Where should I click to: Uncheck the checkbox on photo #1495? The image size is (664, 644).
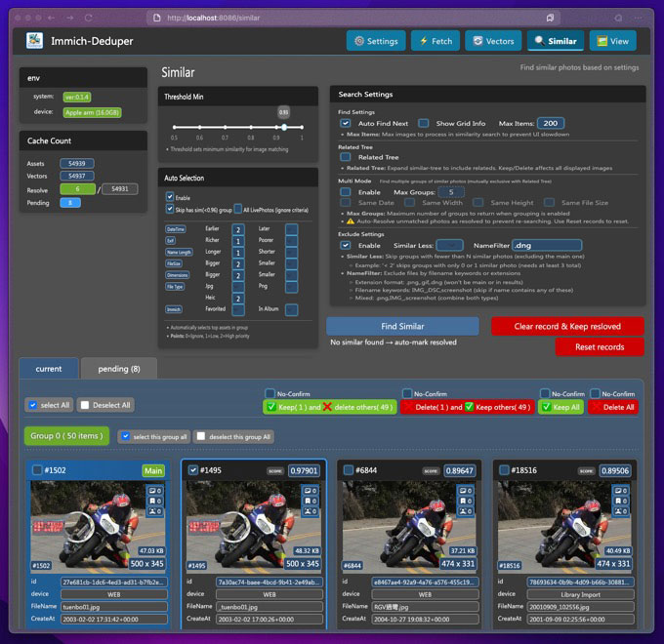point(193,470)
